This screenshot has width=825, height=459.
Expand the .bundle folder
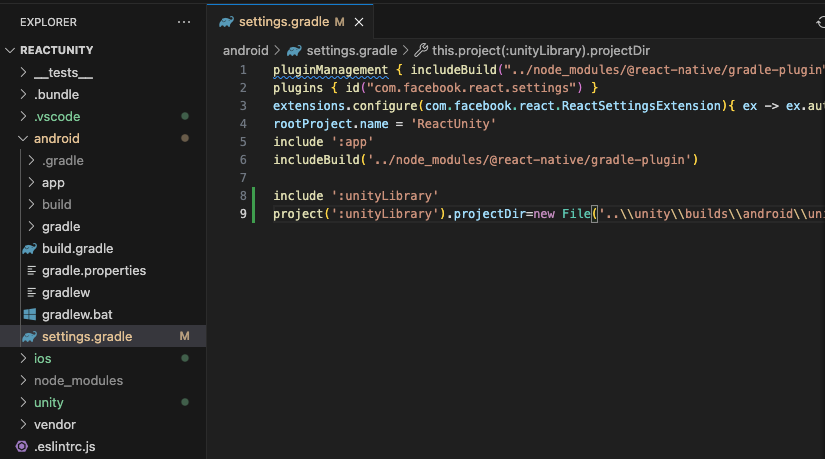(56, 95)
